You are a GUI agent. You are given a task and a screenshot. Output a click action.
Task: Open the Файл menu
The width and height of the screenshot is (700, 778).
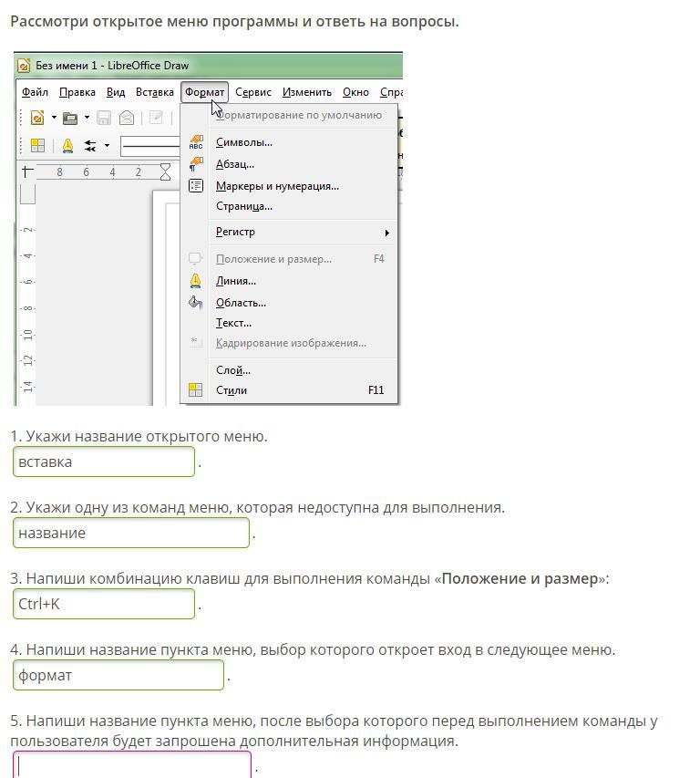(35, 92)
